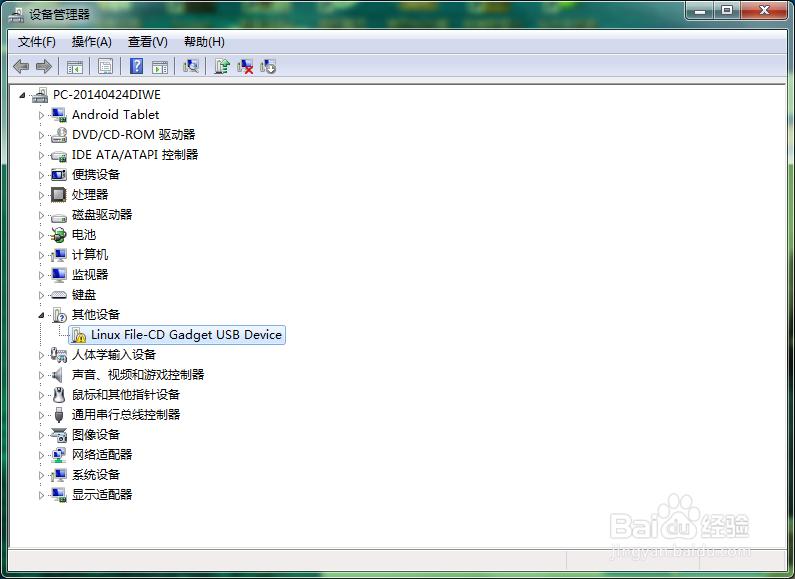The image size is (795, 579).
Task: Expand the 便携设备 node
Action: coord(42,175)
